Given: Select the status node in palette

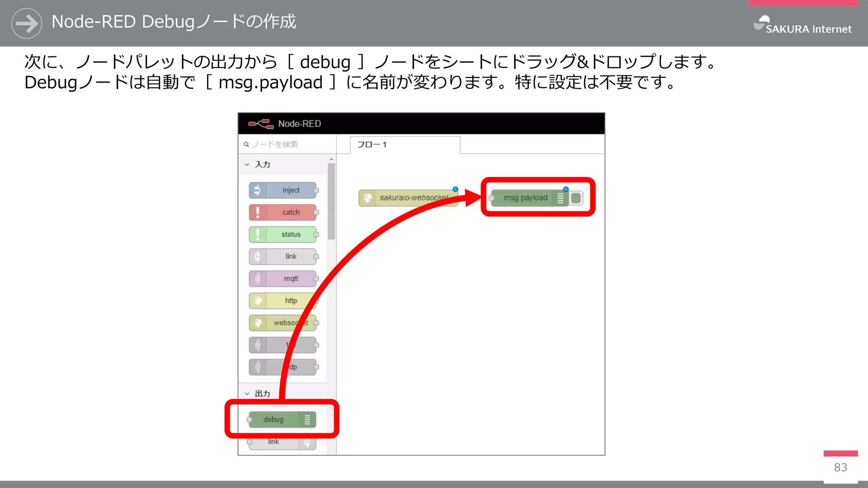Looking at the screenshot, I should pos(283,234).
